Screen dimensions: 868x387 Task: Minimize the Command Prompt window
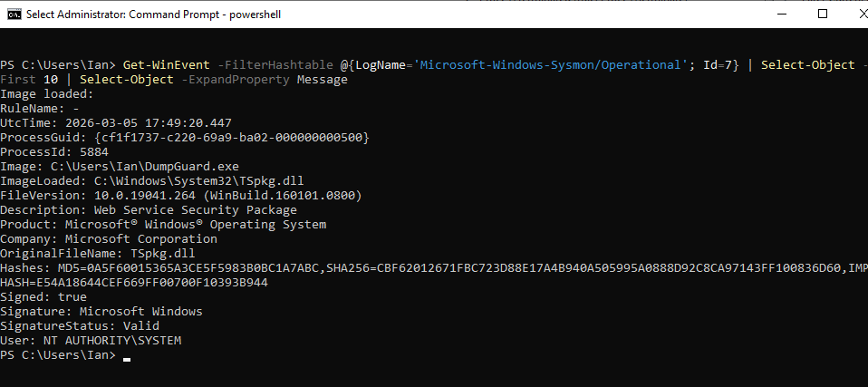click(780, 14)
